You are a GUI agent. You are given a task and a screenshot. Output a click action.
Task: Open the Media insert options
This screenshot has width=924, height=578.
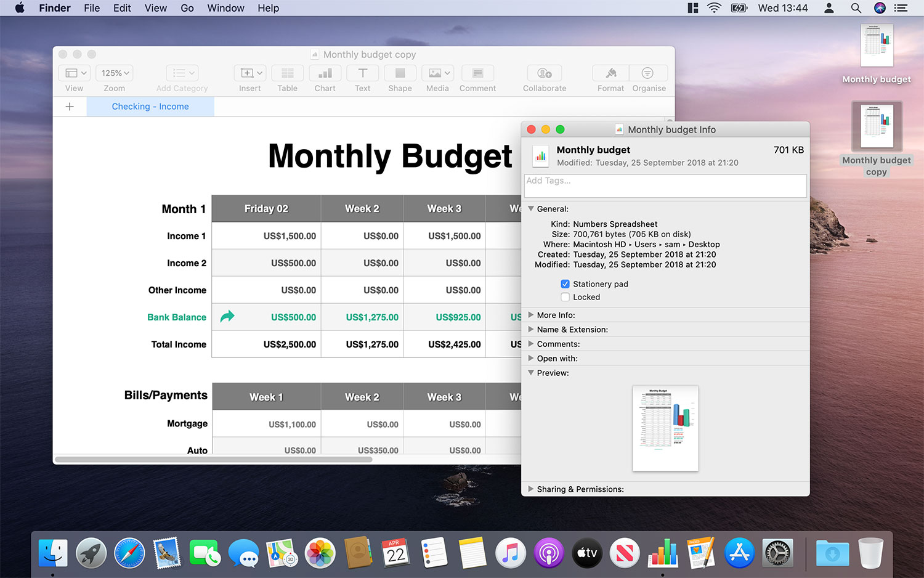(437, 73)
